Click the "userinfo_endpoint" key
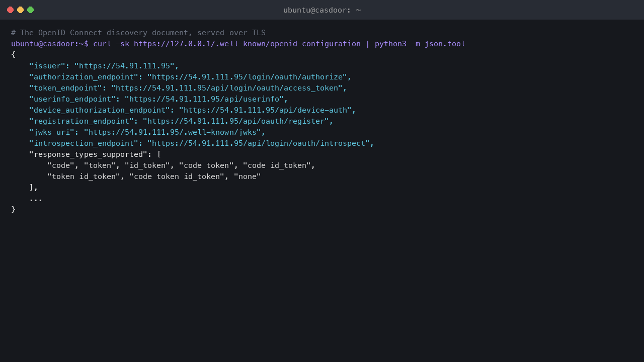 pyautogui.click(x=72, y=99)
